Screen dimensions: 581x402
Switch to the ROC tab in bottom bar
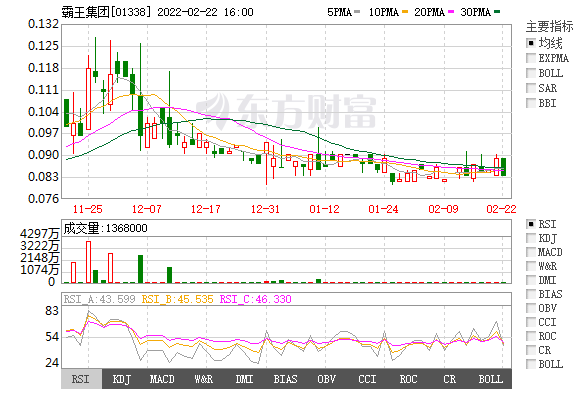[x=408, y=379]
